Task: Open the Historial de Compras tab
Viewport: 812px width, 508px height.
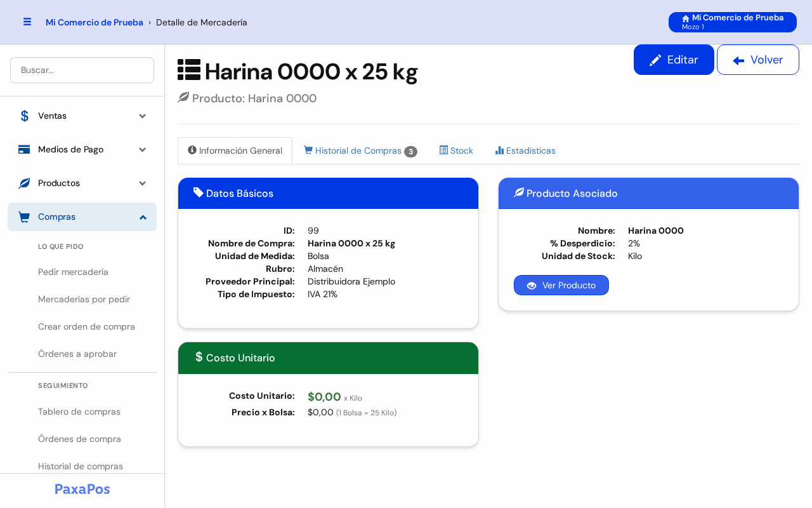Action: pyautogui.click(x=360, y=150)
